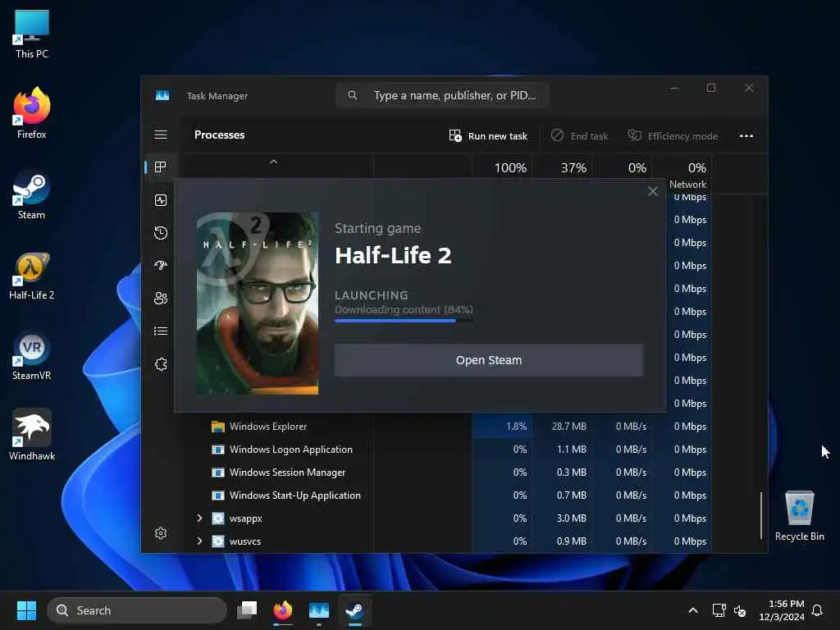Open network status tray icon
The width and height of the screenshot is (840, 630).
click(x=719, y=610)
